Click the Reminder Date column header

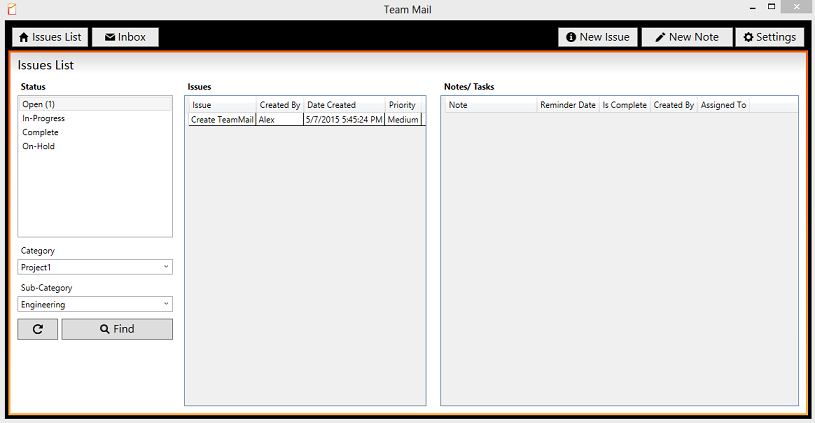568,104
